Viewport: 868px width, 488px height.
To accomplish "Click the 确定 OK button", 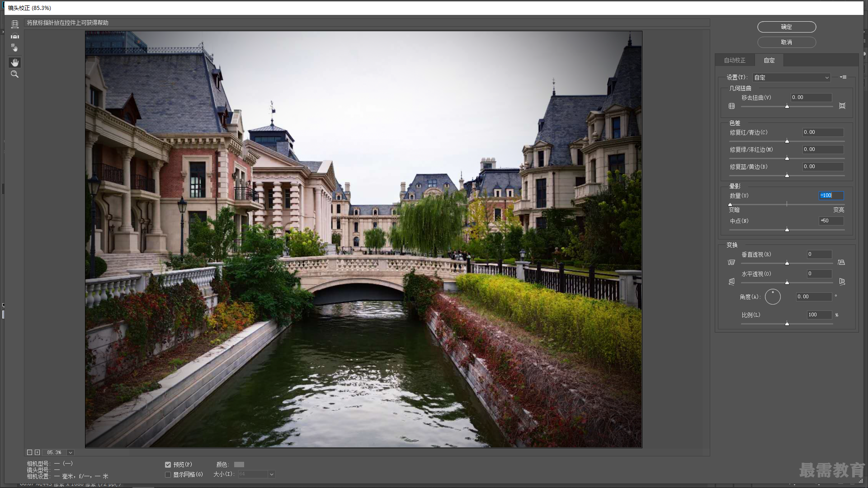I will (x=787, y=27).
